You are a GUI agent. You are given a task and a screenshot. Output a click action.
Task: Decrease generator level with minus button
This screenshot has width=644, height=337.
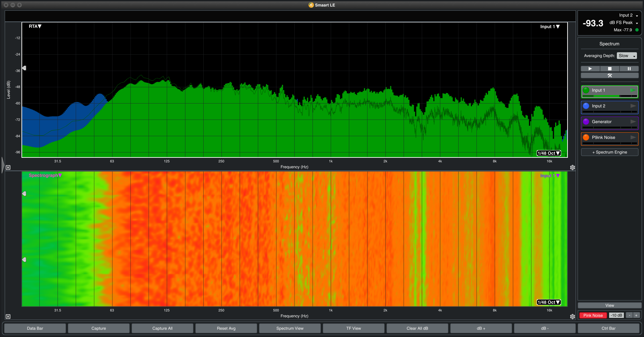630,315
